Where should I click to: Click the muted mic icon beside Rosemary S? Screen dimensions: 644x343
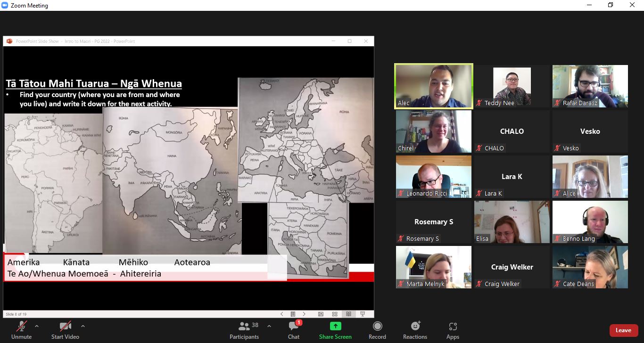click(401, 239)
